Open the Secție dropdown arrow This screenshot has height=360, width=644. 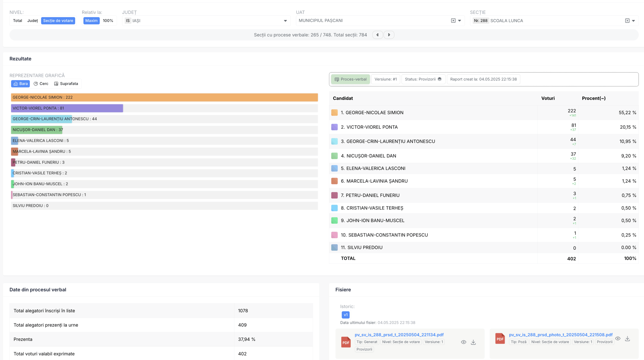[633, 21]
